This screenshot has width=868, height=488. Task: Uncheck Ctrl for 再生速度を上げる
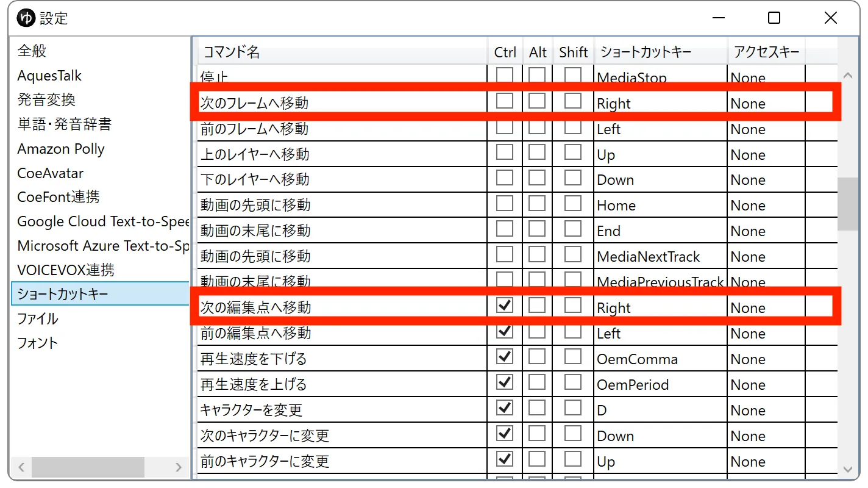(x=505, y=382)
